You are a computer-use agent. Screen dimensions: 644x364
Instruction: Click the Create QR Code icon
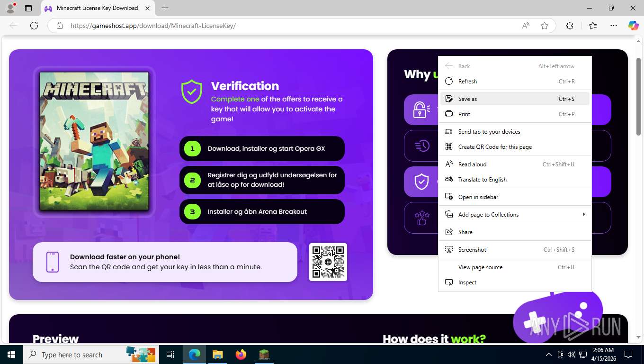tap(449, 147)
